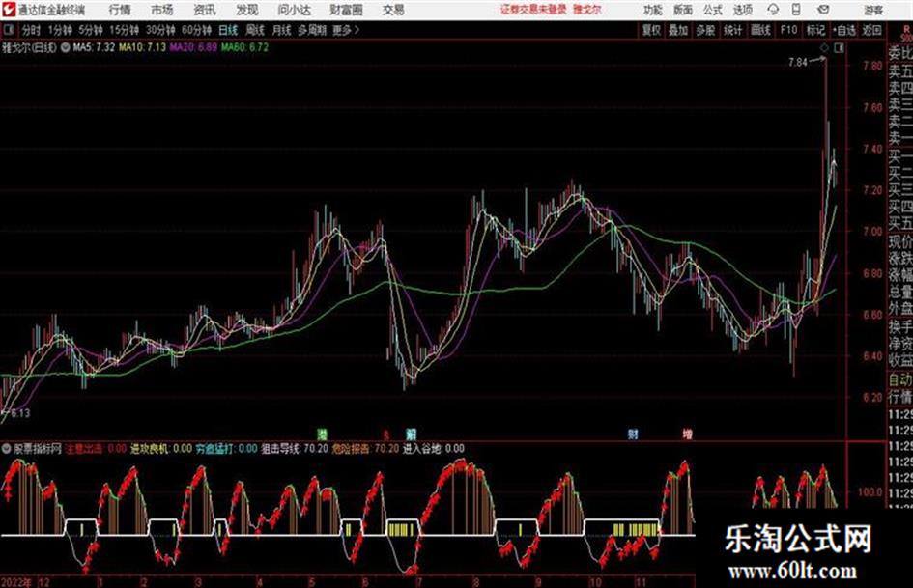The width and height of the screenshot is (913, 588).
Task: Click the 游客 guest account button
Action: (x=873, y=10)
